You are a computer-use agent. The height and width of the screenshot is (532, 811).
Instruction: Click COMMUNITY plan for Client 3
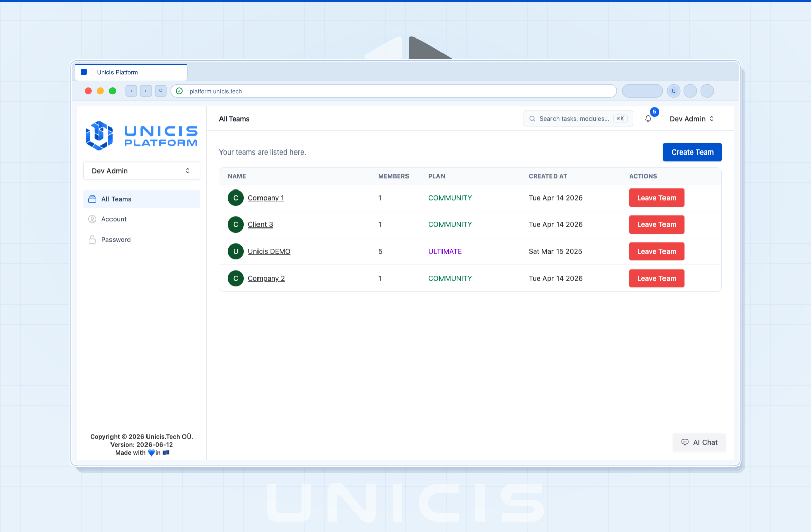tap(450, 224)
